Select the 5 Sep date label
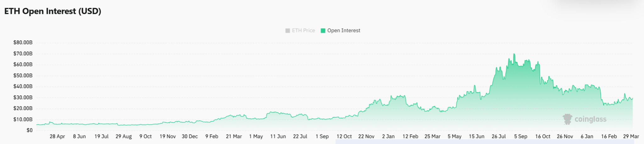This screenshot has height=144, width=644. point(521,136)
